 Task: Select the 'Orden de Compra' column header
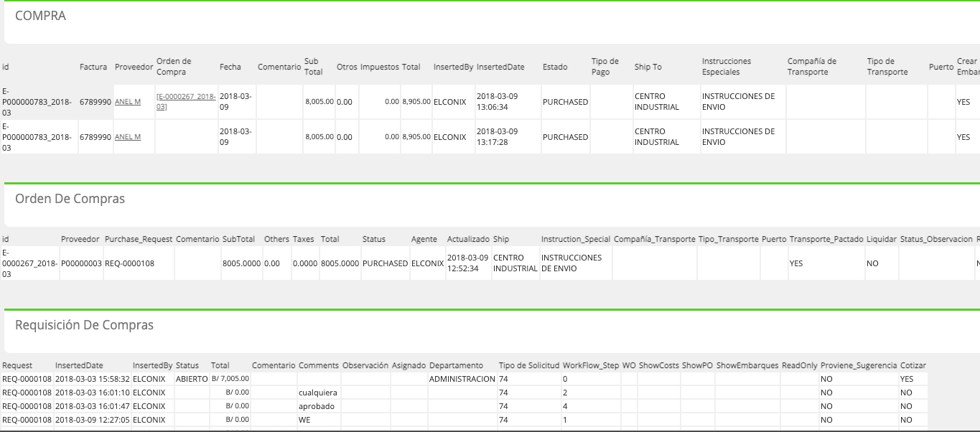point(174,67)
